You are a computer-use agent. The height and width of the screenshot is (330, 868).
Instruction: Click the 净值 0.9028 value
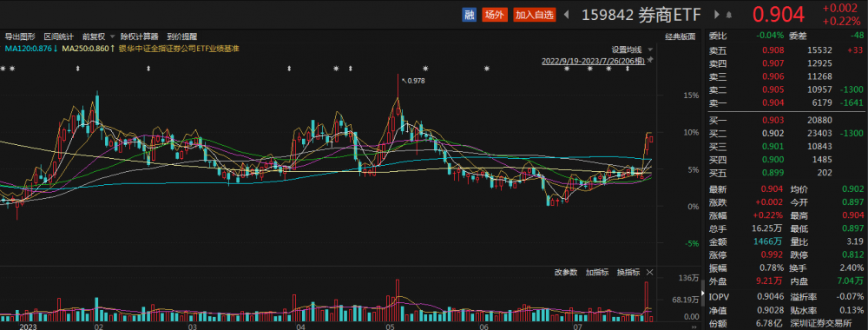point(771,311)
